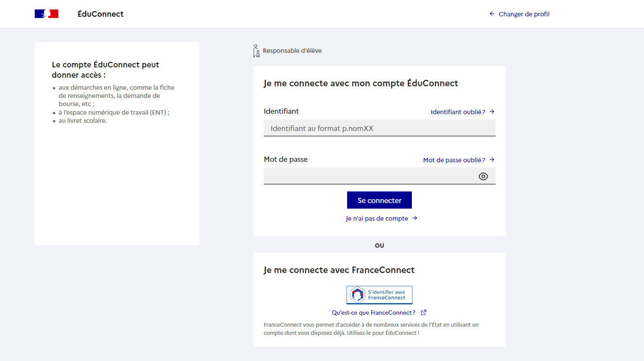Screen dimensions: 644x361
Task: Click the Responsable d'élève person icon
Action: (x=256, y=51)
